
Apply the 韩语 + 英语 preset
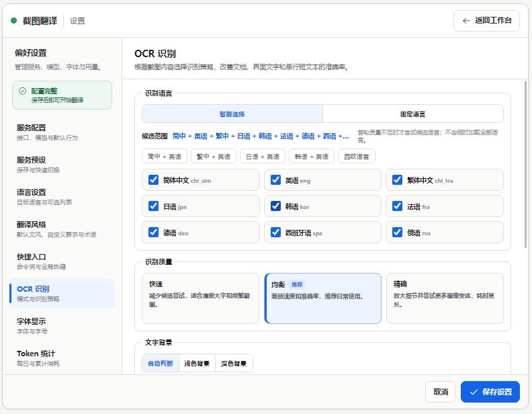click(312, 157)
